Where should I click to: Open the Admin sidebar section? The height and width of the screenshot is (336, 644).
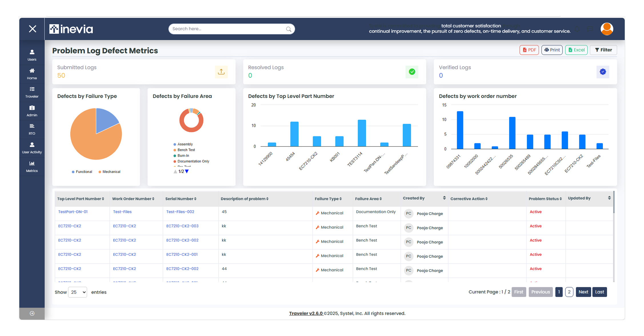point(32,111)
